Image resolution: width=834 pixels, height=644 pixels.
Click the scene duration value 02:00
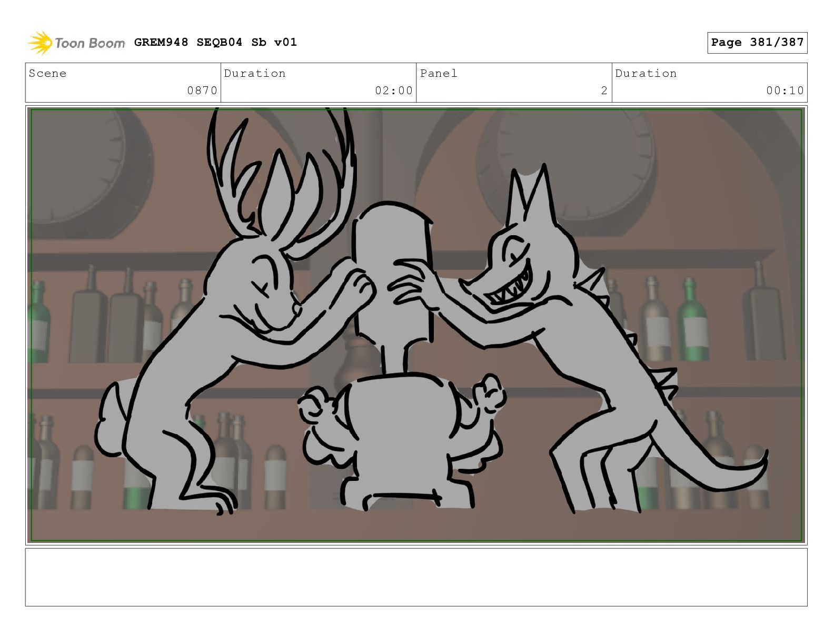point(394,90)
